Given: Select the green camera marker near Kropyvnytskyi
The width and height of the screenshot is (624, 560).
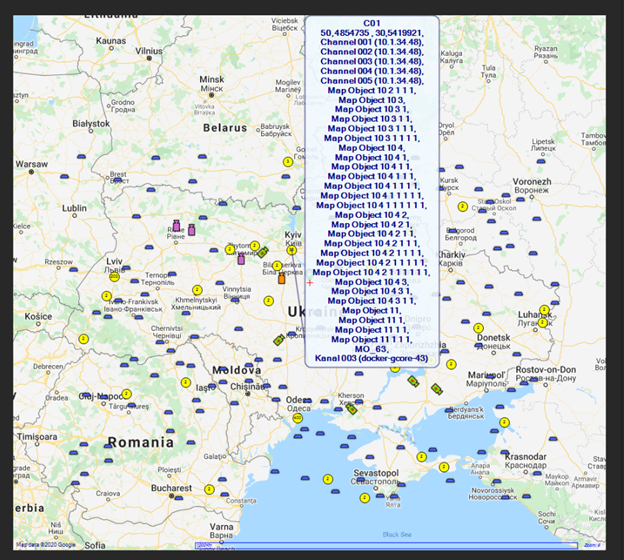Looking at the screenshot, I should (279, 340).
